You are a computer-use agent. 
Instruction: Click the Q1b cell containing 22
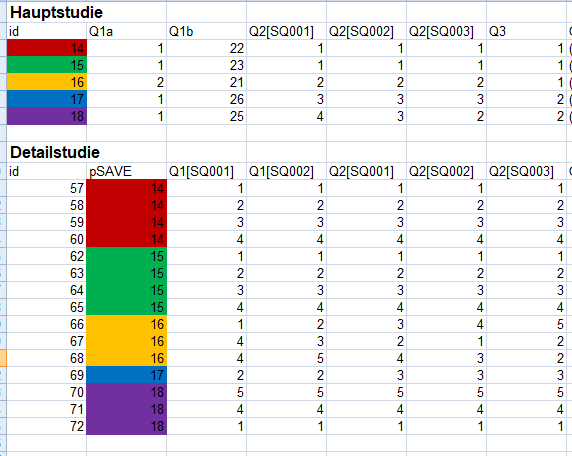click(206, 48)
